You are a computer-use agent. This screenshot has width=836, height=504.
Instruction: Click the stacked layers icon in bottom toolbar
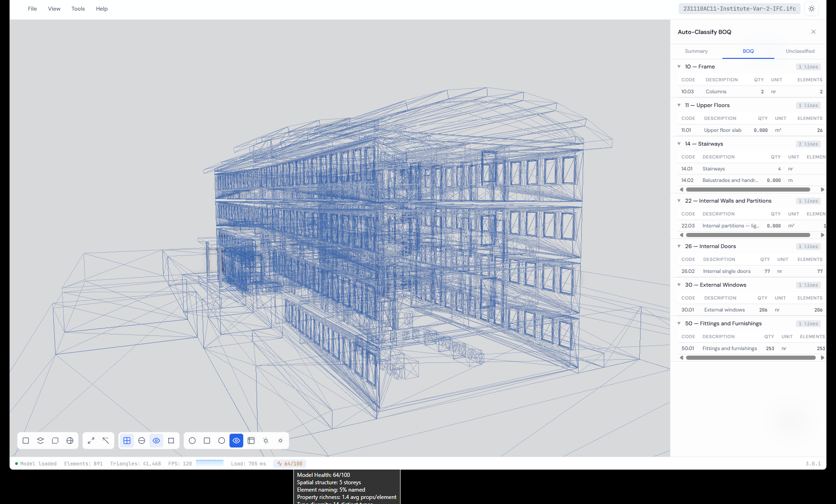pos(40,441)
